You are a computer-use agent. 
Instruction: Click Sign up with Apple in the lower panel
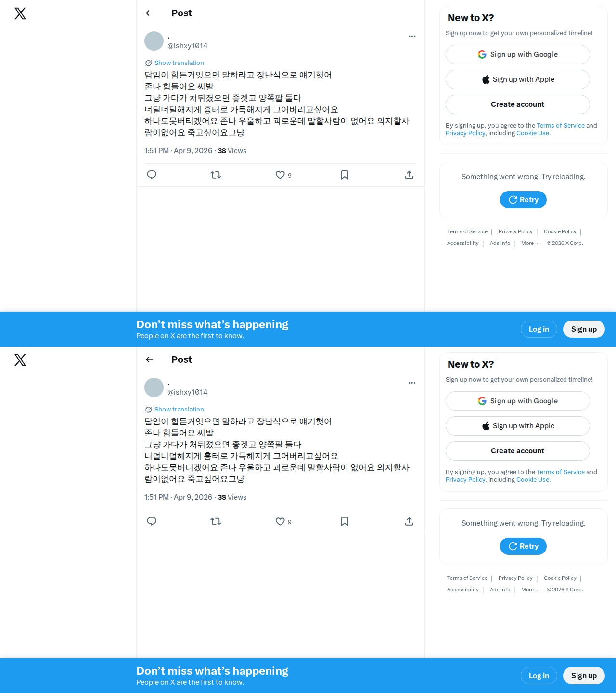tap(518, 426)
